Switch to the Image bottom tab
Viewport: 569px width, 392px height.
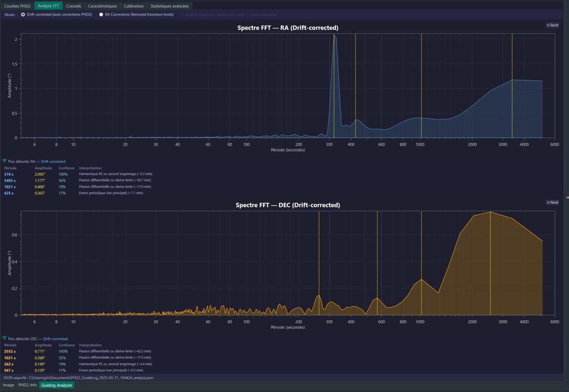(x=8, y=385)
